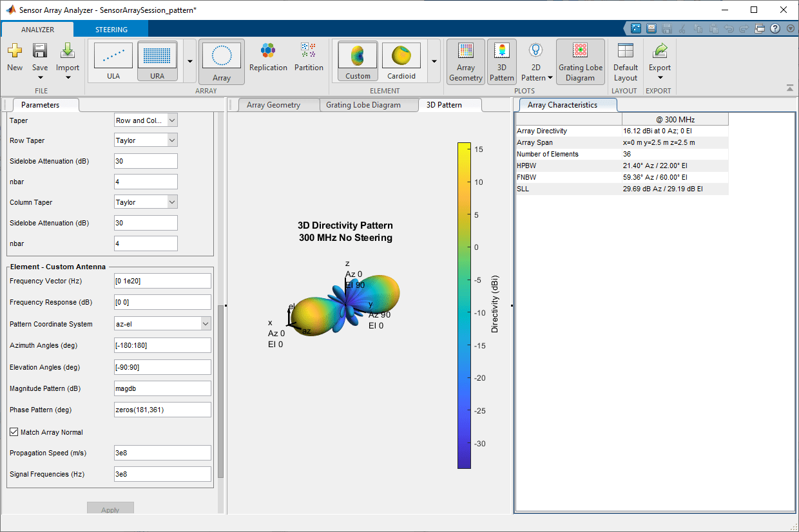Click the Apply button
This screenshot has width=799, height=532.
110,508
